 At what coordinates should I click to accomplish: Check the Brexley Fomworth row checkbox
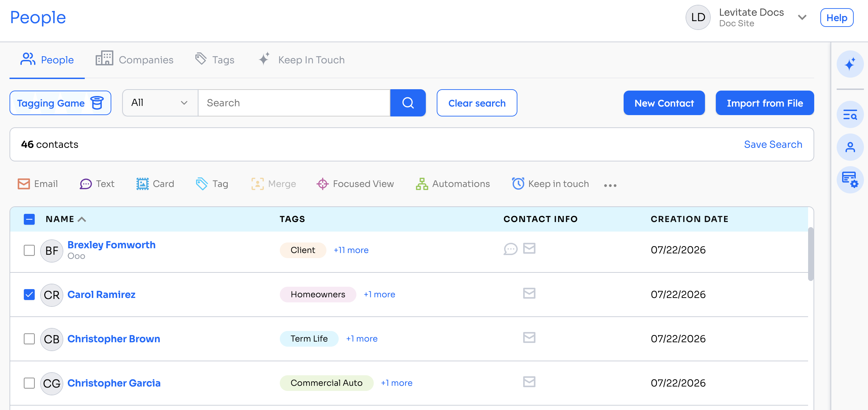(29, 250)
